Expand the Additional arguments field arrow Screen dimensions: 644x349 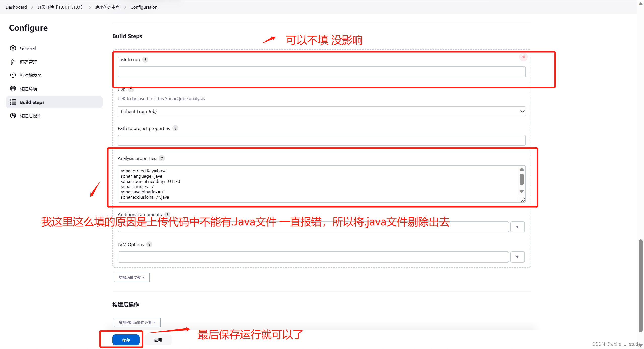click(517, 227)
